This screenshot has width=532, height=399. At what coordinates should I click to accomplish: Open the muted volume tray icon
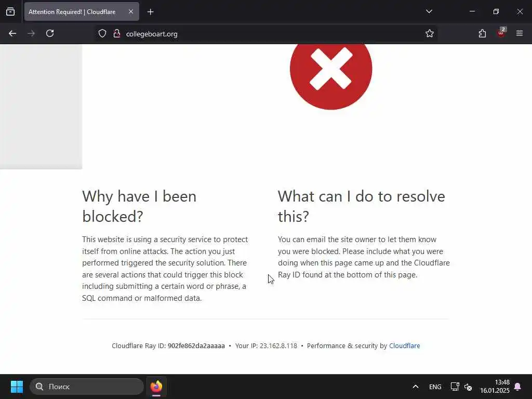pos(468,387)
